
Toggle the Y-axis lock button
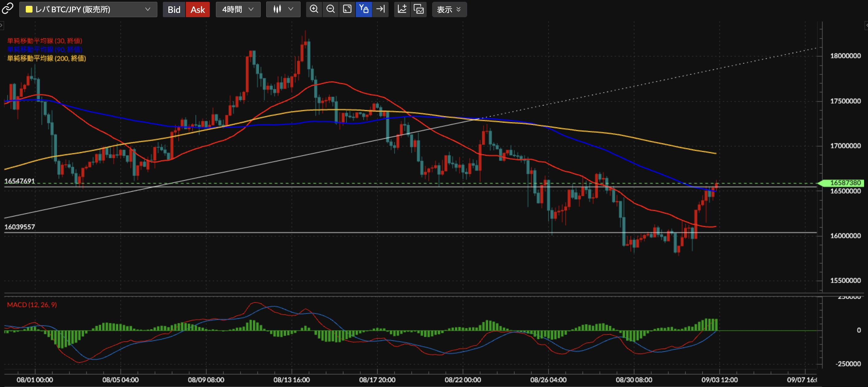[363, 9]
